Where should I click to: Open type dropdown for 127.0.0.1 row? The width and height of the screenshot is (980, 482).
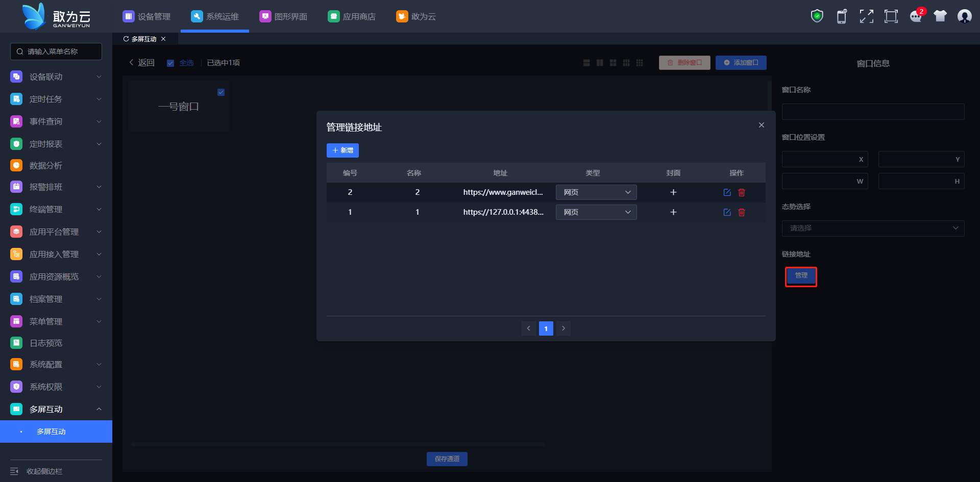pyautogui.click(x=596, y=212)
